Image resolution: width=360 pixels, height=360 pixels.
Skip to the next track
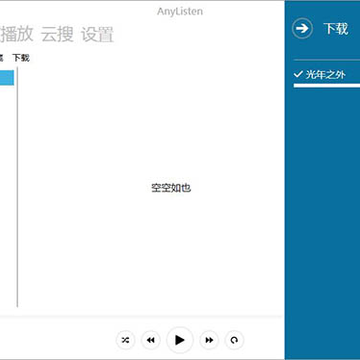pyautogui.click(x=209, y=340)
